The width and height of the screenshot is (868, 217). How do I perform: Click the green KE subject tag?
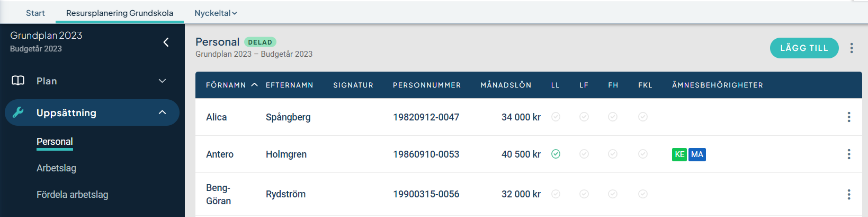[679, 154]
